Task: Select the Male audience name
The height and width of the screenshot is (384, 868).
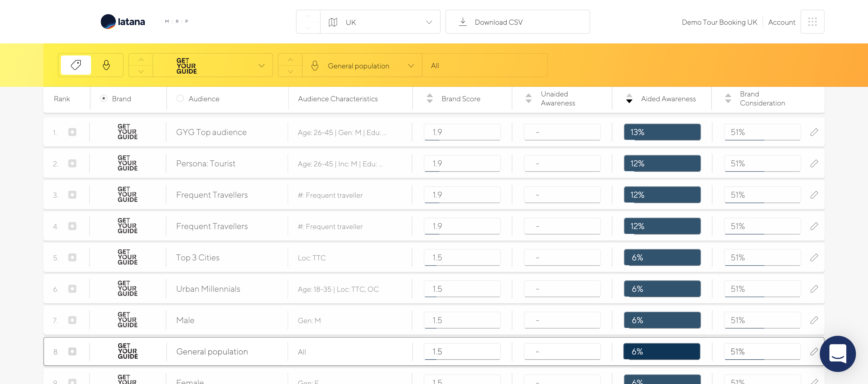Action: 185,320
